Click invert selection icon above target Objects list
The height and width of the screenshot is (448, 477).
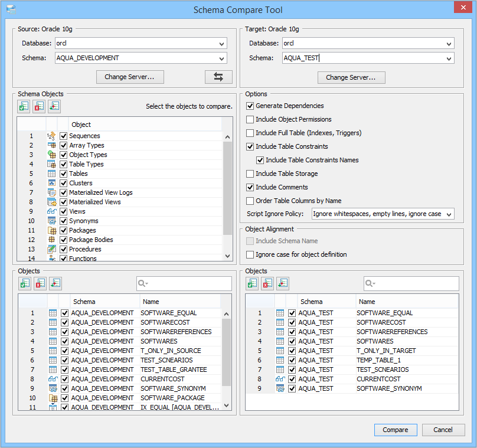(x=283, y=283)
